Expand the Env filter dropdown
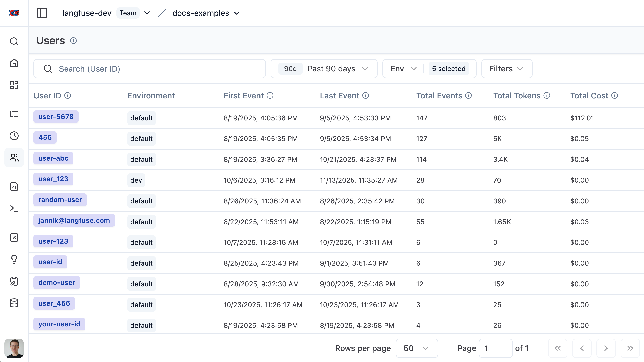The height and width of the screenshot is (362, 644). (403, 69)
